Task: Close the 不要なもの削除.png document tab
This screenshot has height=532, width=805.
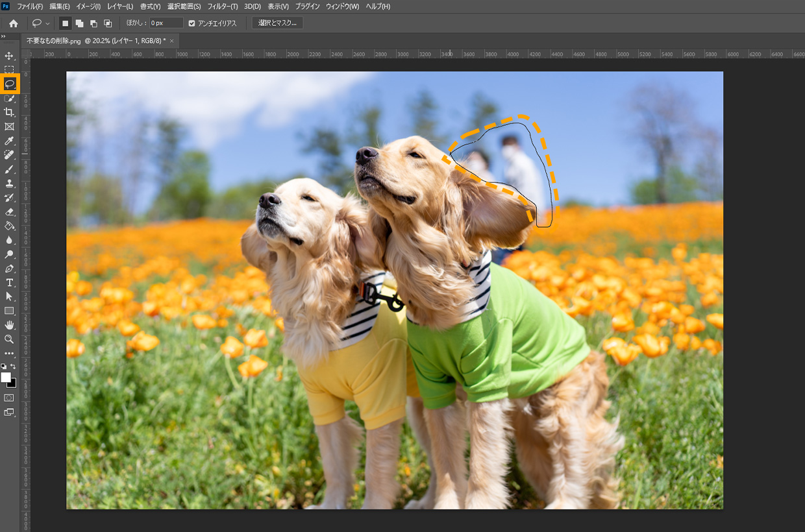Action: click(x=172, y=41)
